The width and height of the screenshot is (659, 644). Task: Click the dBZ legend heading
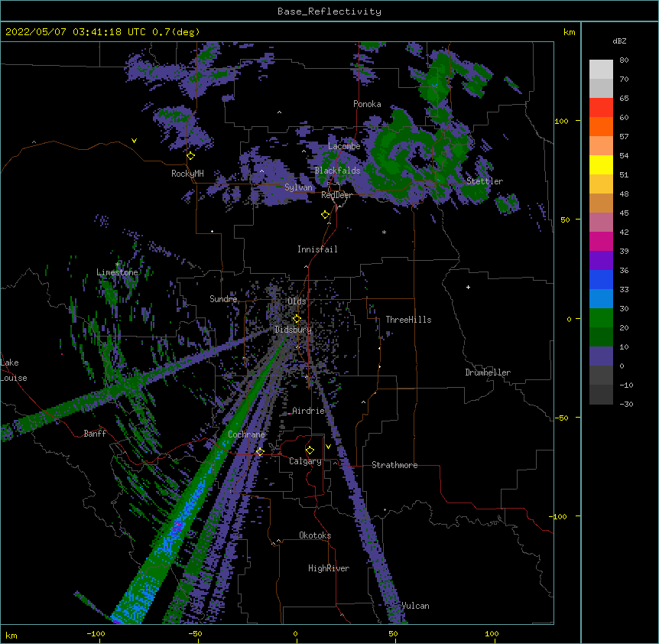619,41
